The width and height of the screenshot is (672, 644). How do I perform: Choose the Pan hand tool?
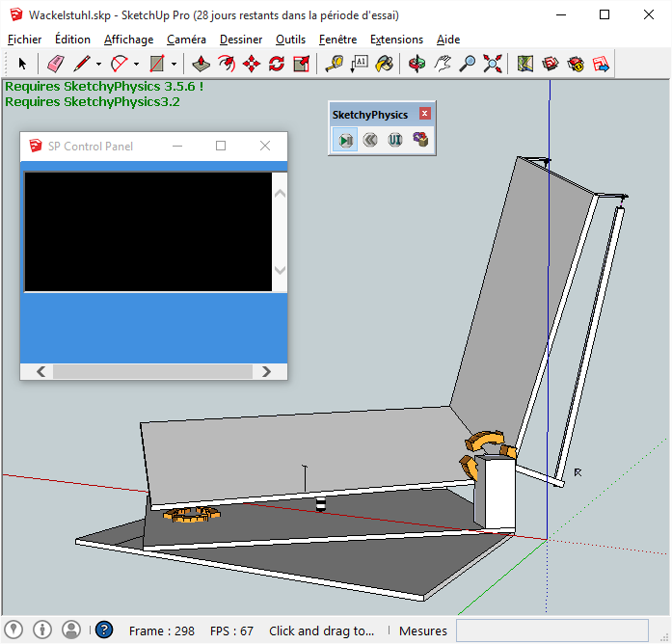[442, 64]
